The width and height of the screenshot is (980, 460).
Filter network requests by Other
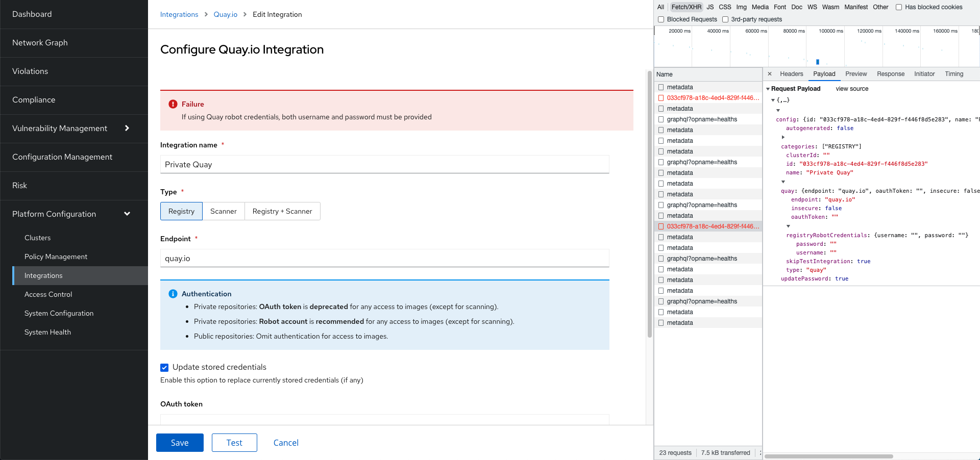880,7
